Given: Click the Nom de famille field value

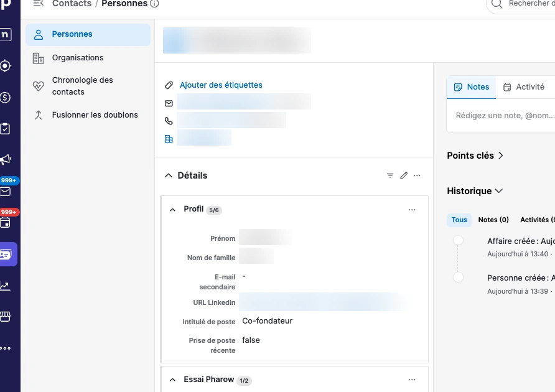Looking at the screenshot, I should coord(256,256).
